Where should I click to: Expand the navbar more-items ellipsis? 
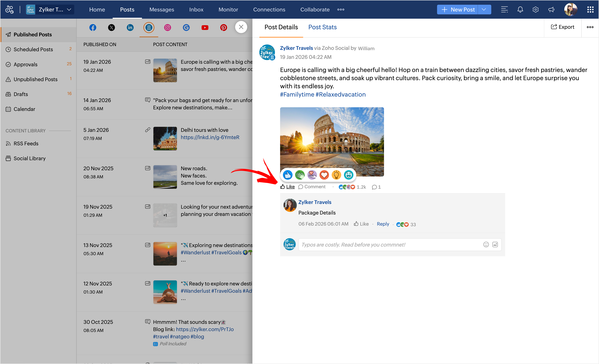coord(341,9)
